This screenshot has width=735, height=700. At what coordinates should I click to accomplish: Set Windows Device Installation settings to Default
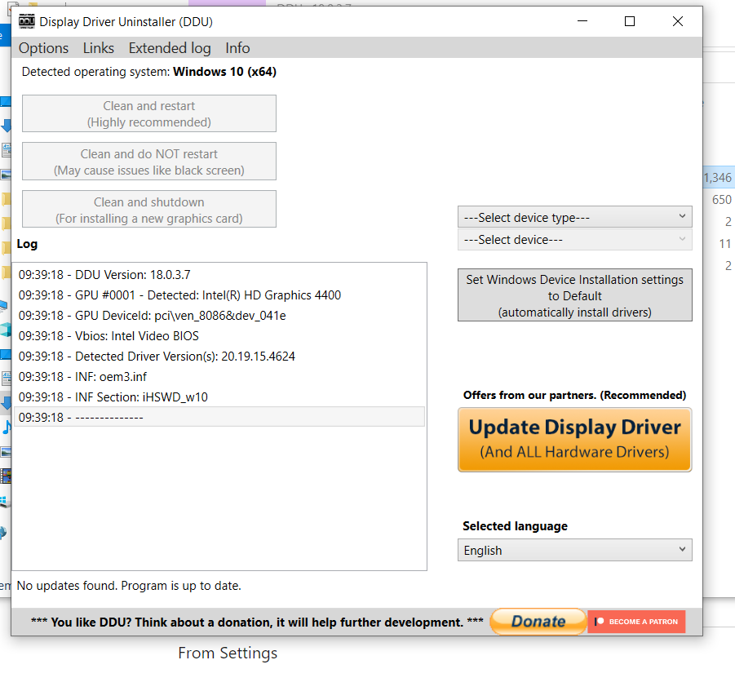click(574, 295)
